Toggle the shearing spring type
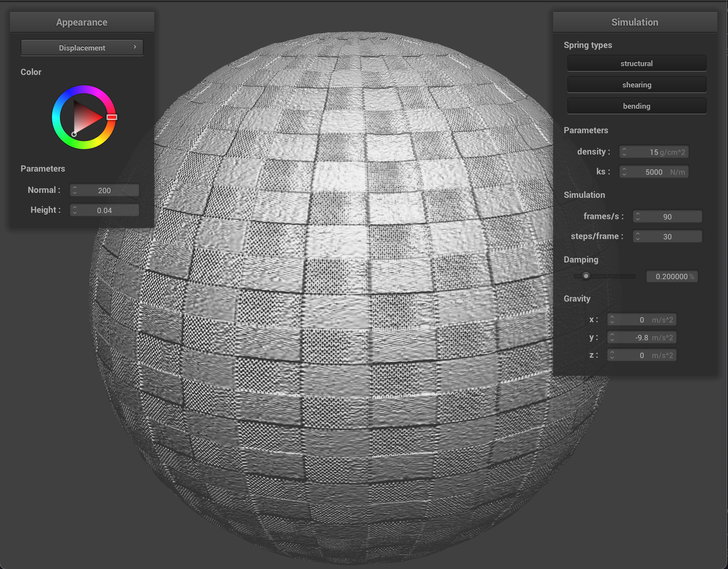Image resolution: width=728 pixels, height=569 pixels. (x=637, y=85)
